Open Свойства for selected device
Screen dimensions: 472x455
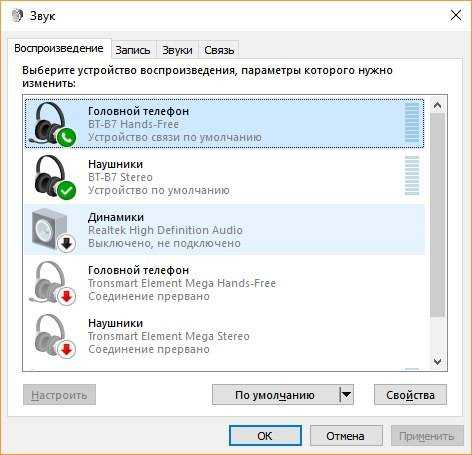click(410, 395)
